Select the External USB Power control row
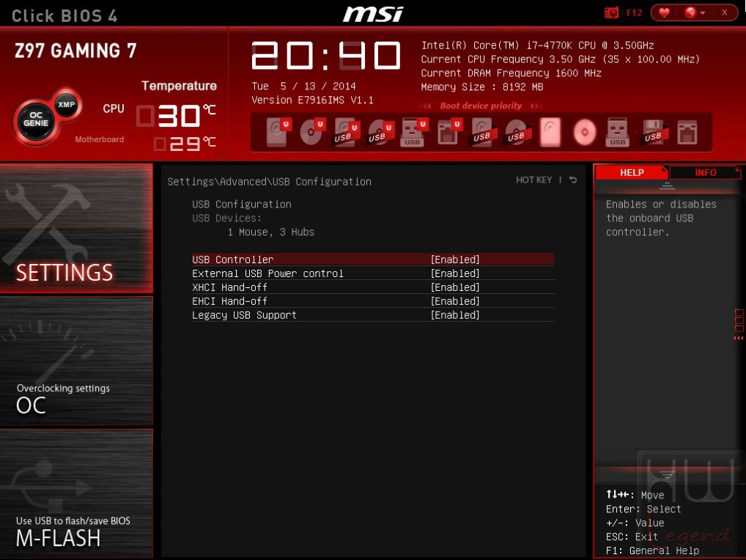 tap(373, 273)
